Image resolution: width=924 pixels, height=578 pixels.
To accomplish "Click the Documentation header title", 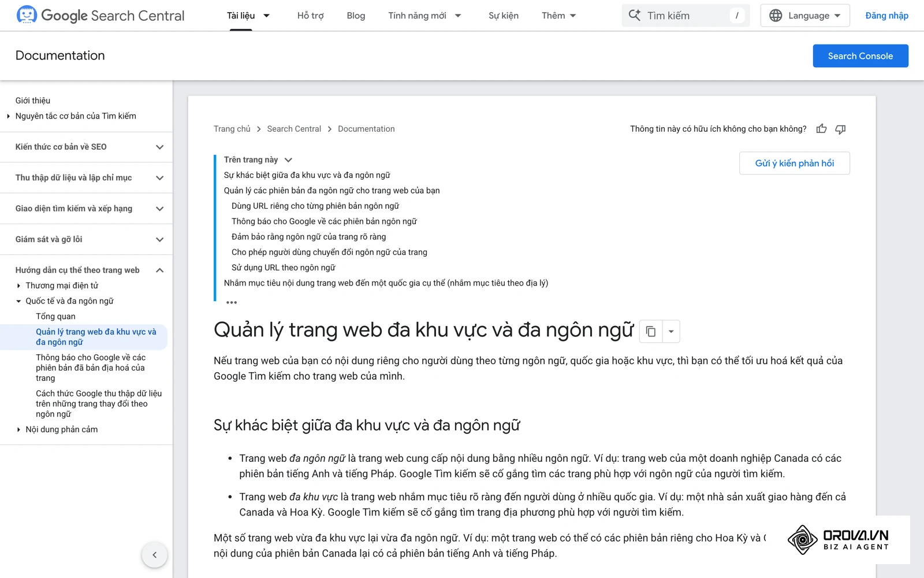I will (x=60, y=55).
